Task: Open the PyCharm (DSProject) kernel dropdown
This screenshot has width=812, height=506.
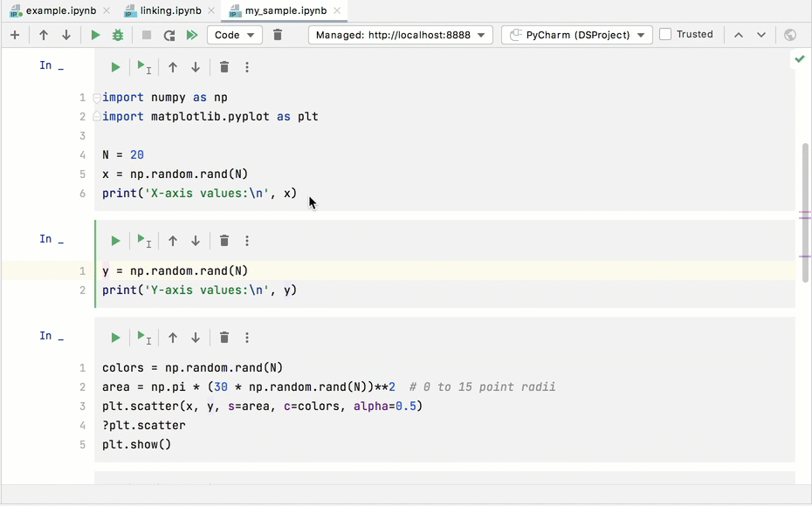Action: (x=576, y=35)
